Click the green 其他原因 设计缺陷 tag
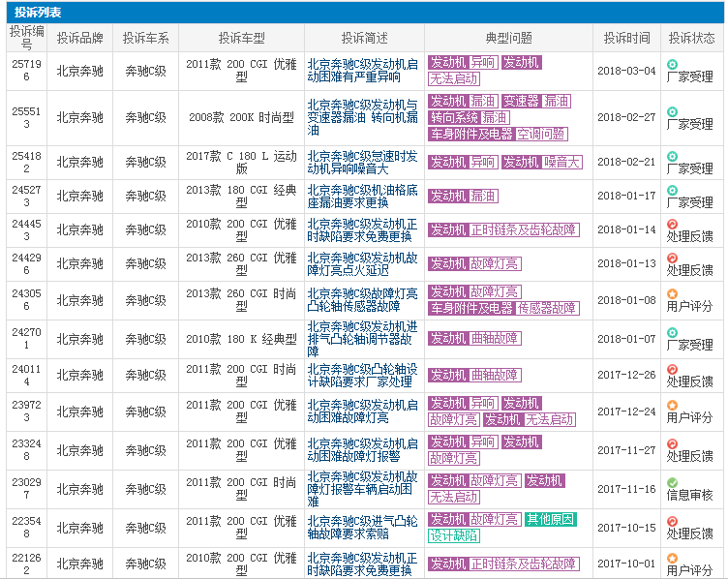 (551, 520)
